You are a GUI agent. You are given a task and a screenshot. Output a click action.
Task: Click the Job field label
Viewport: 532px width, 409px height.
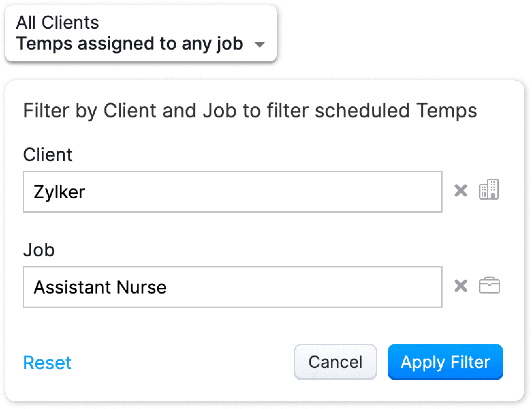click(39, 250)
